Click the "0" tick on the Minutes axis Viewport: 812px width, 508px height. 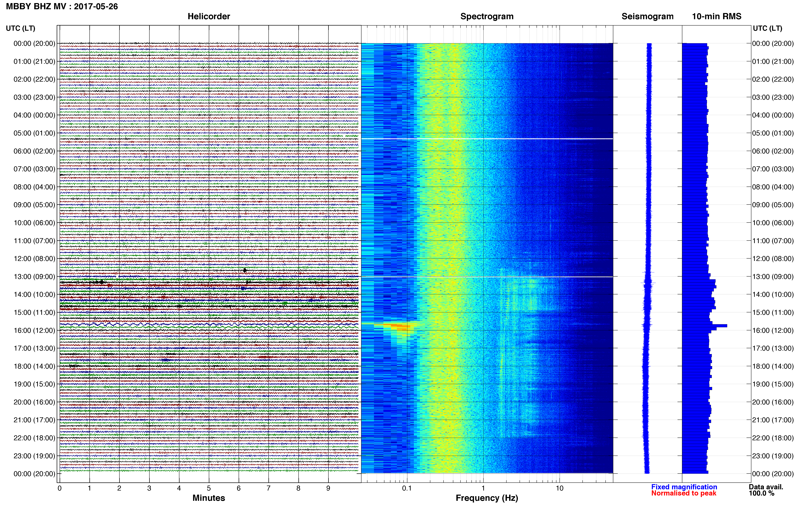[x=60, y=488]
